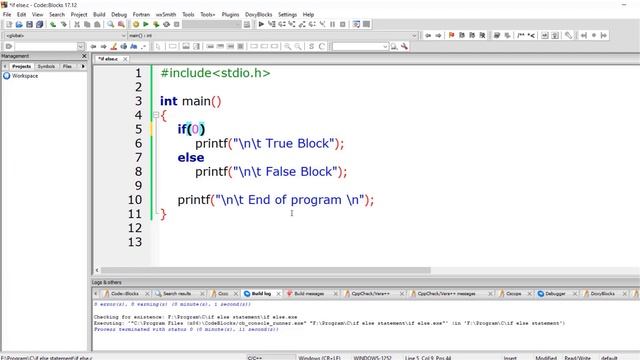Click the New file icon

(x=9, y=24)
